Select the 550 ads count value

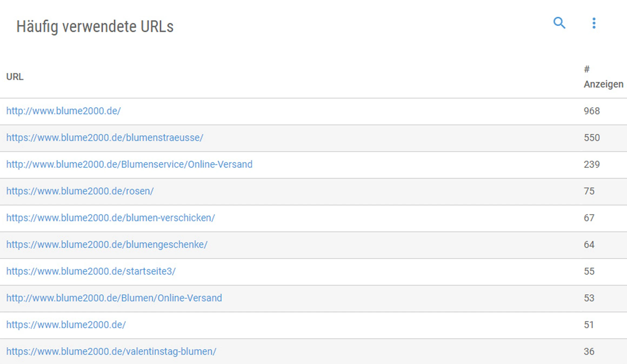click(592, 138)
